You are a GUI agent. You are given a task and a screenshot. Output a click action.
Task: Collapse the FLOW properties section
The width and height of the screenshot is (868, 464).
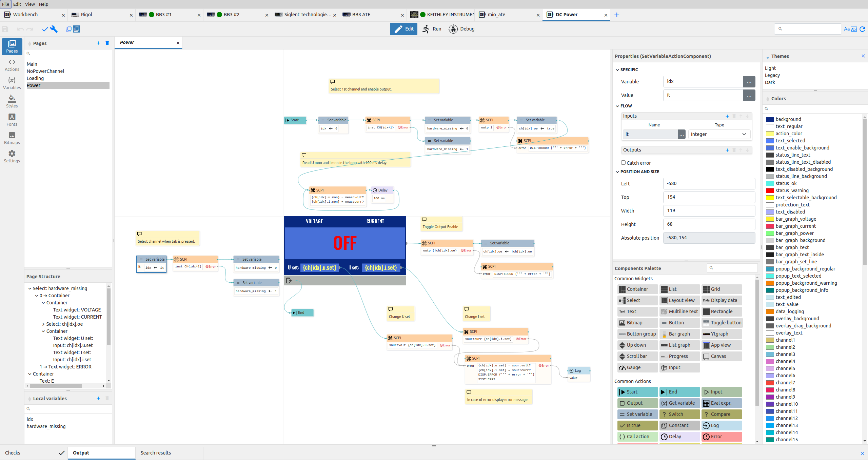point(617,106)
